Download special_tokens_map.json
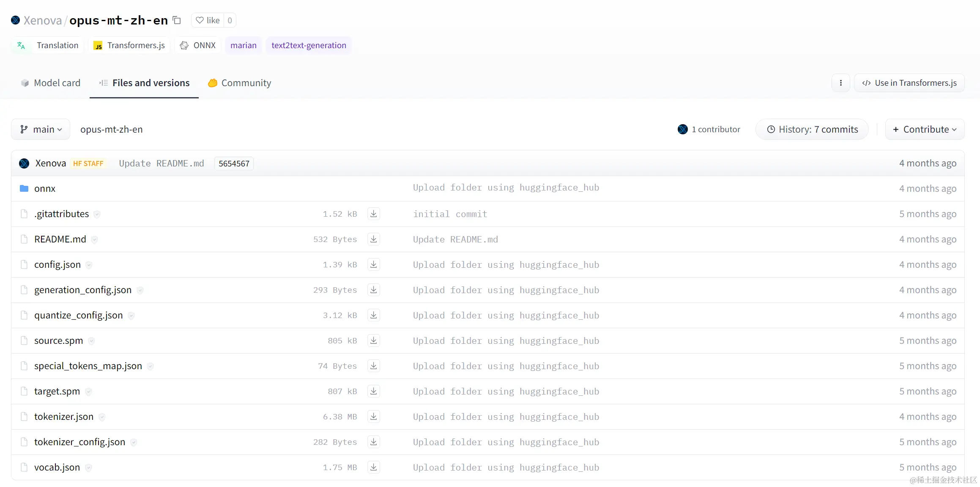Screen dimensions: 980x487 [x=373, y=366]
